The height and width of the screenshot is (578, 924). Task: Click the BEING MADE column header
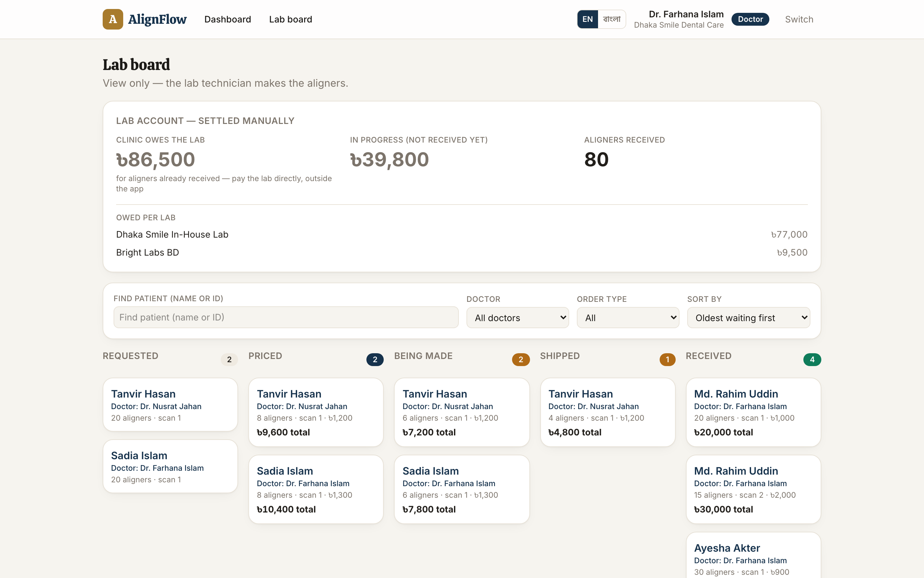423,356
